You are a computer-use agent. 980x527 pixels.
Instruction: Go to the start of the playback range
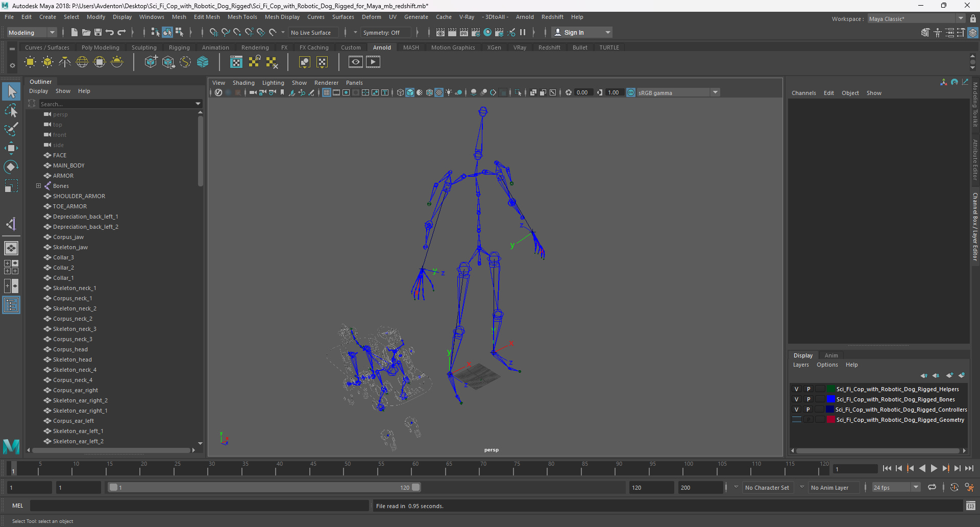(887, 468)
